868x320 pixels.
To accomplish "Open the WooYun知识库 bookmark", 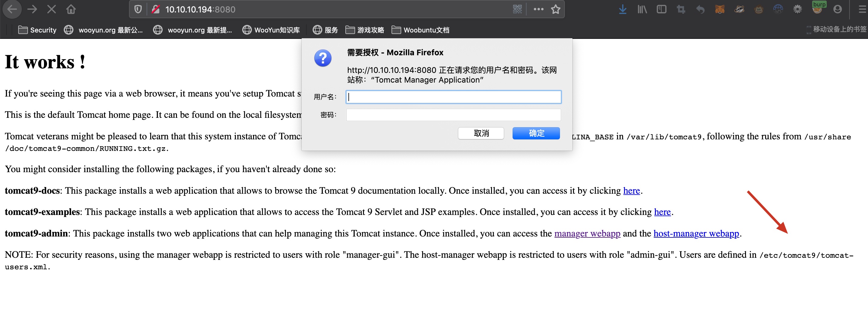I will 271,30.
